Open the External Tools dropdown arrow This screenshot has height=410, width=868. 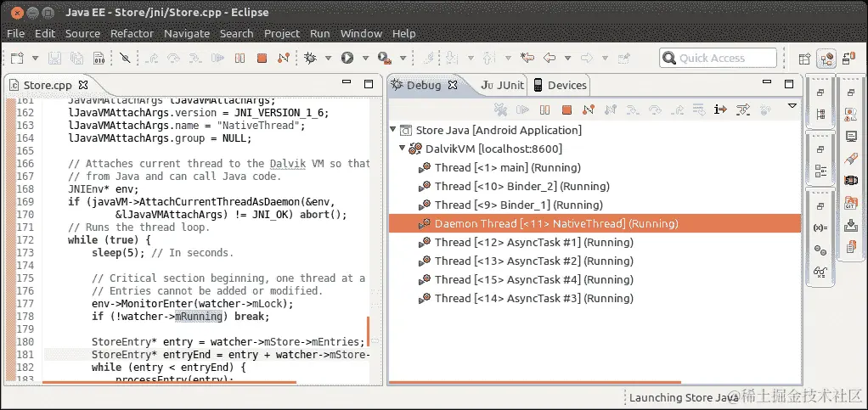click(403, 58)
